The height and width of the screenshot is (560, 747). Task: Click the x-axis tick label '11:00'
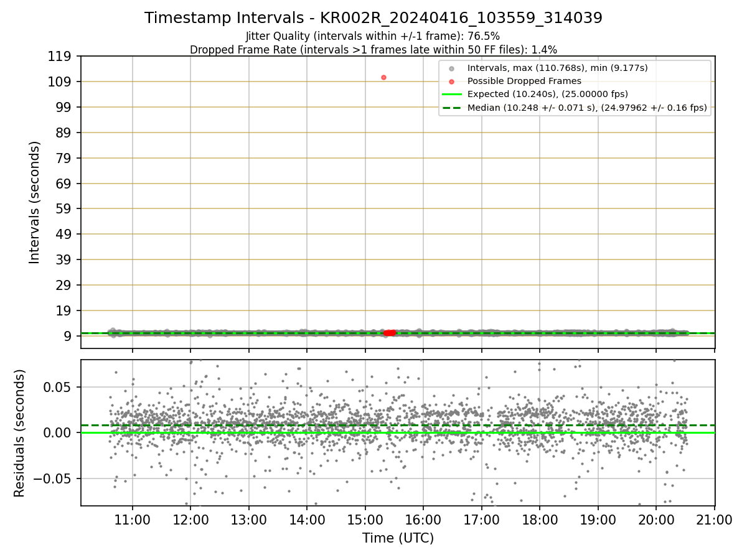pyautogui.click(x=133, y=520)
